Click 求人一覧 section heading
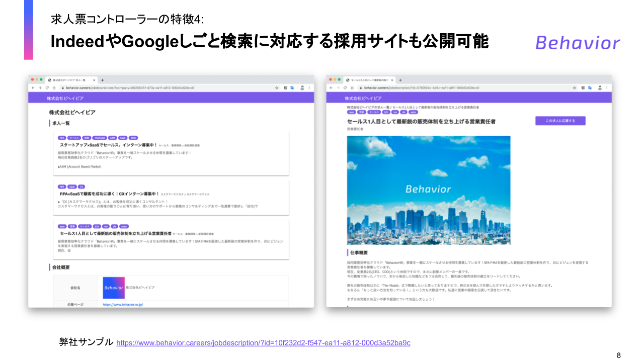Screen dimensions: 644x362 [61, 123]
